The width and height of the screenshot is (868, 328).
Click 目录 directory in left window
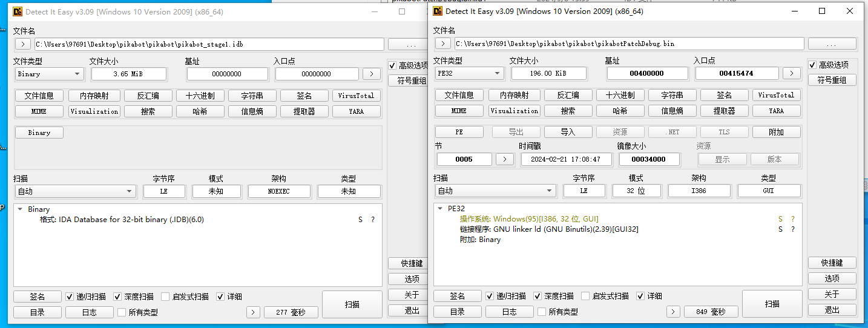click(x=38, y=312)
